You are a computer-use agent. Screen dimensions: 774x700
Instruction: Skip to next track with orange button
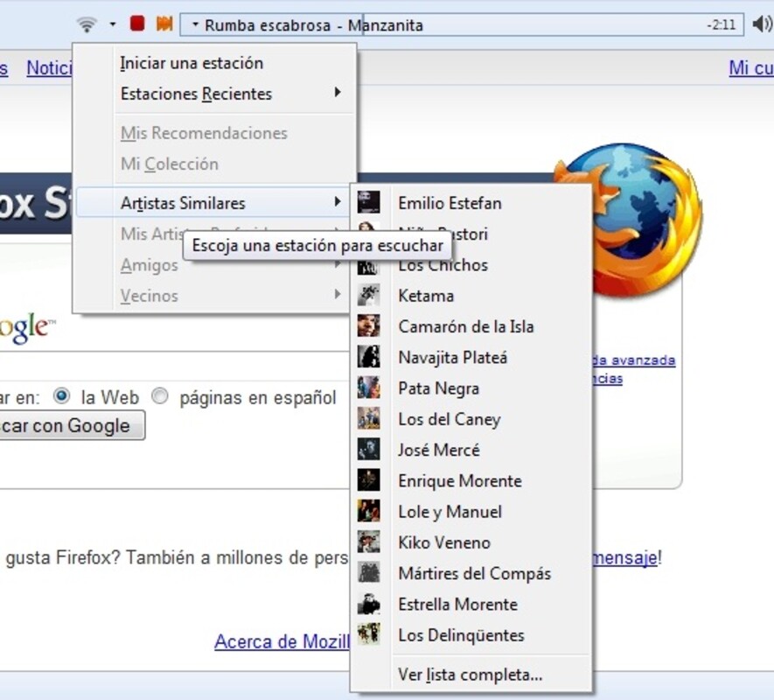coord(164,24)
